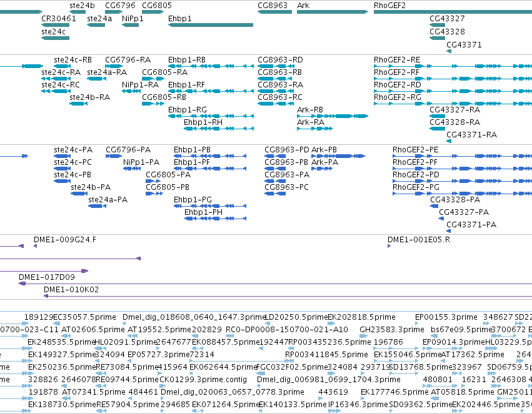Select clone DME1-009G24.F

click(65, 240)
